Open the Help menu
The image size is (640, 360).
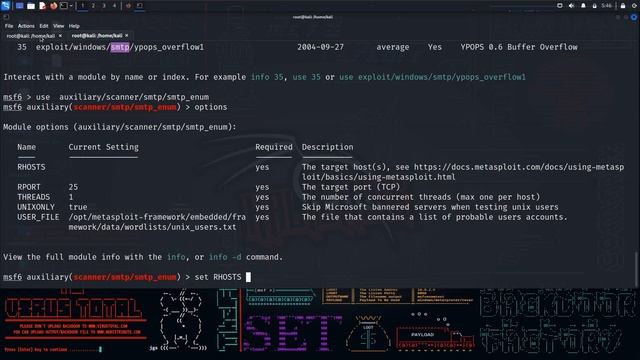[x=74, y=26]
